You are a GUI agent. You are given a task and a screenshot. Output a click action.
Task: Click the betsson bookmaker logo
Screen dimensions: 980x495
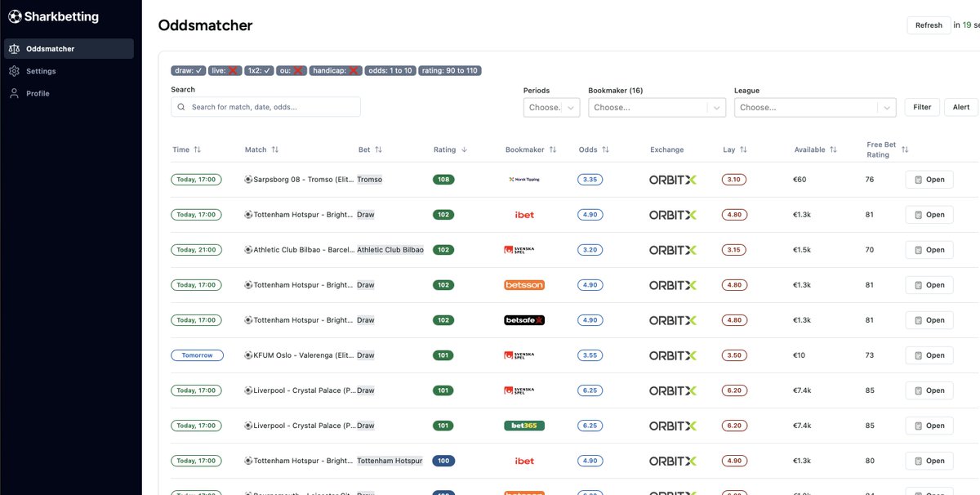tap(524, 285)
